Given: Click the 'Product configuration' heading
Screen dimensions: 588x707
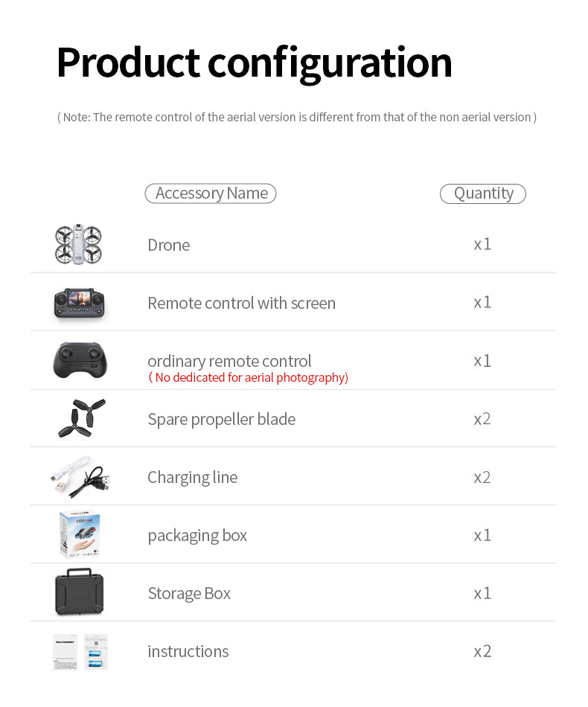Looking at the screenshot, I should pos(254,62).
